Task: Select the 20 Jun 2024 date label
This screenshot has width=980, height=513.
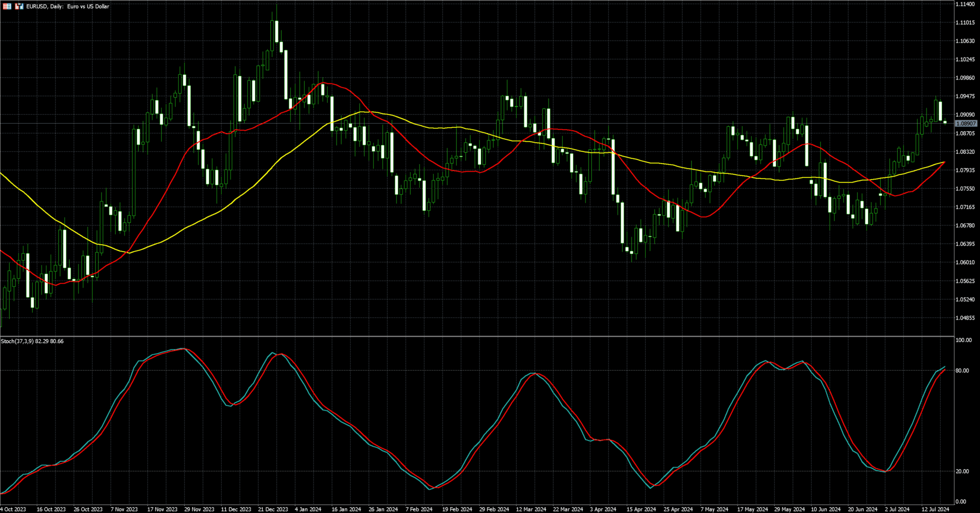Action: 863,510
